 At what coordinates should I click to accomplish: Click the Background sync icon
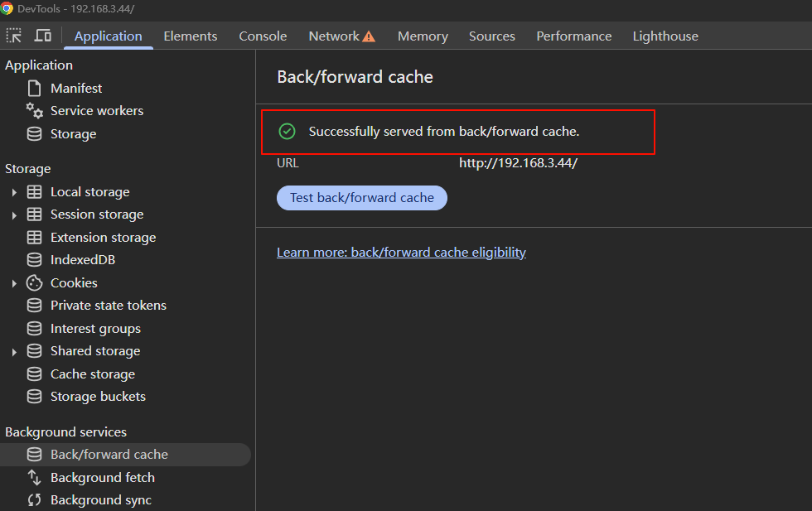(34, 499)
